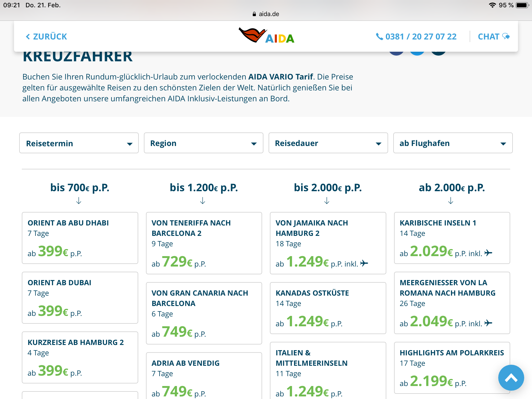The height and width of the screenshot is (399, 532).
Task: Click the down arrow under bis 1.200€ p.P.
Action: 203,201
